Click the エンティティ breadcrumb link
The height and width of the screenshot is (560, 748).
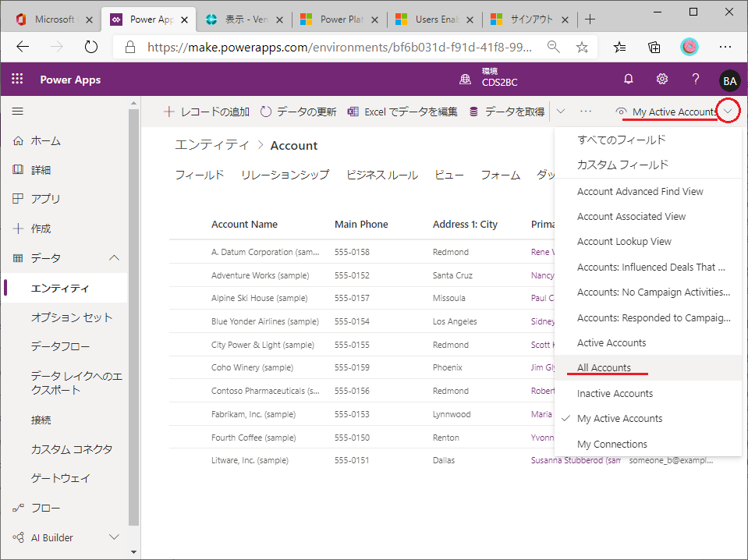tap(212, 145)
